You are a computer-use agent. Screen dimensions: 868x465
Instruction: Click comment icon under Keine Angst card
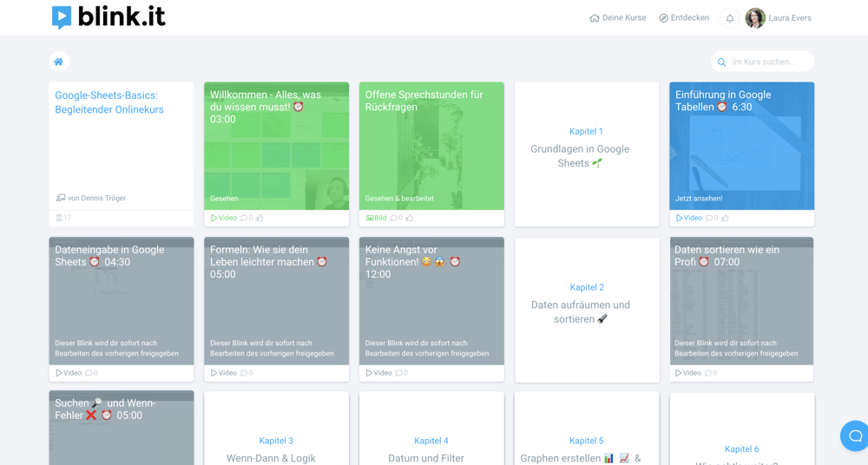398,373
